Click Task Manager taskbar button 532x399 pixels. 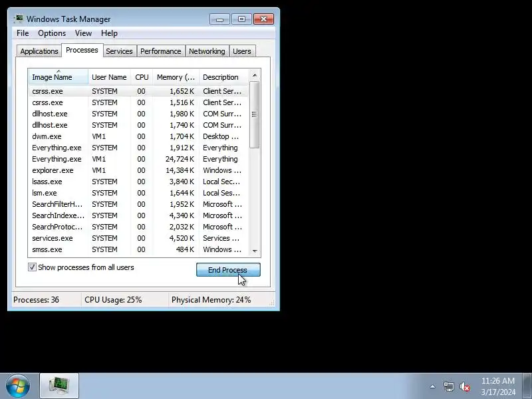click(x=59, y=386)
